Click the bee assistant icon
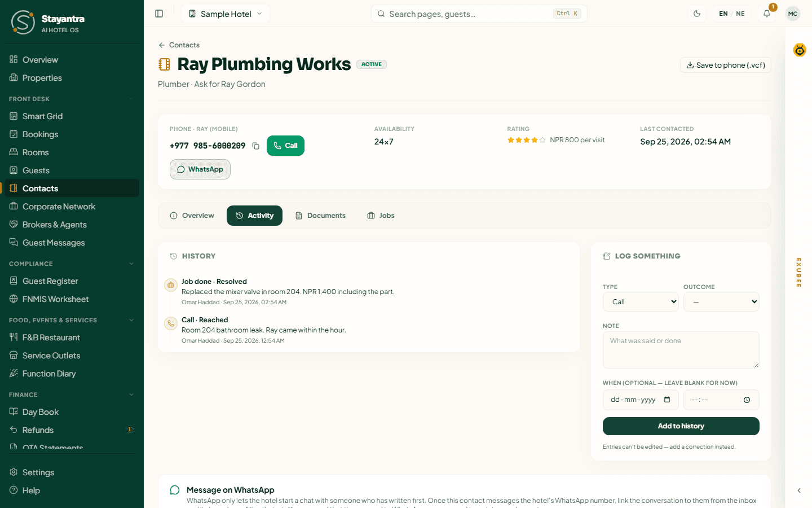This screenshot has width=812, height=508. coord(800,50)
